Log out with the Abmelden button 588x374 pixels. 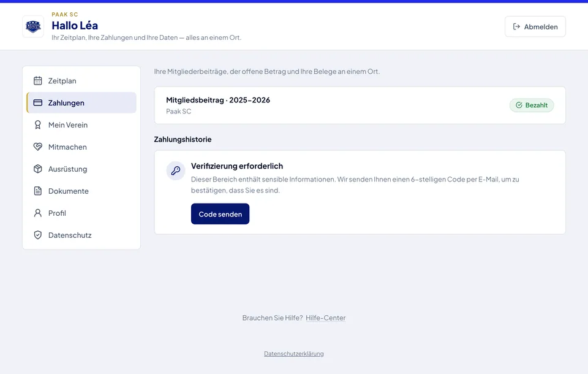point(535,26)
